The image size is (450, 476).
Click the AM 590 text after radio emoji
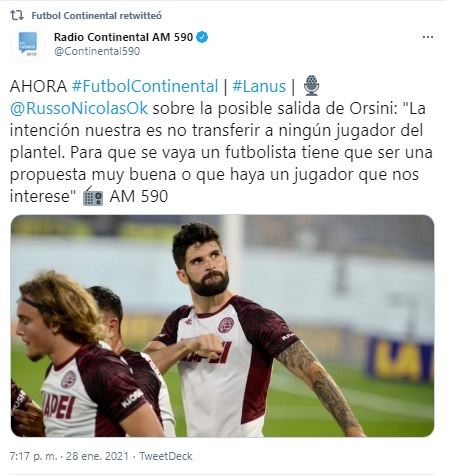tap(139, 196)
